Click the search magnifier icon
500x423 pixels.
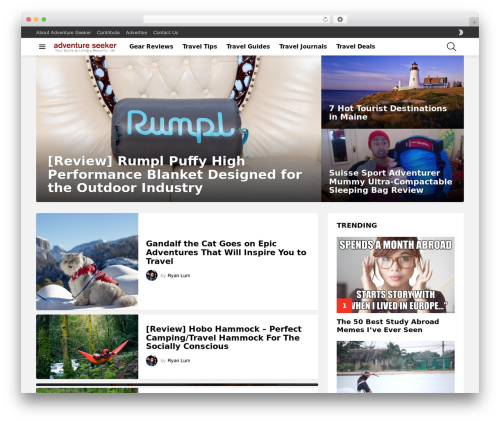point(451,46)
